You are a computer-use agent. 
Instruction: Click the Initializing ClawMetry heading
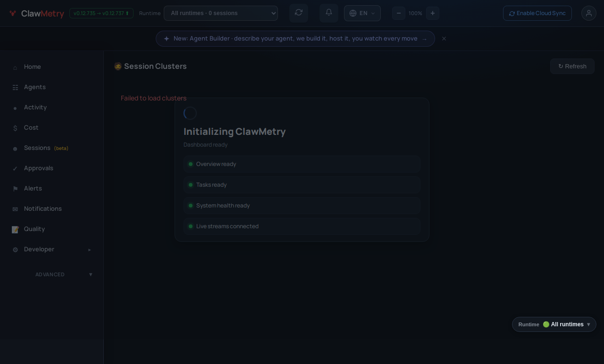tap(235, 132)
